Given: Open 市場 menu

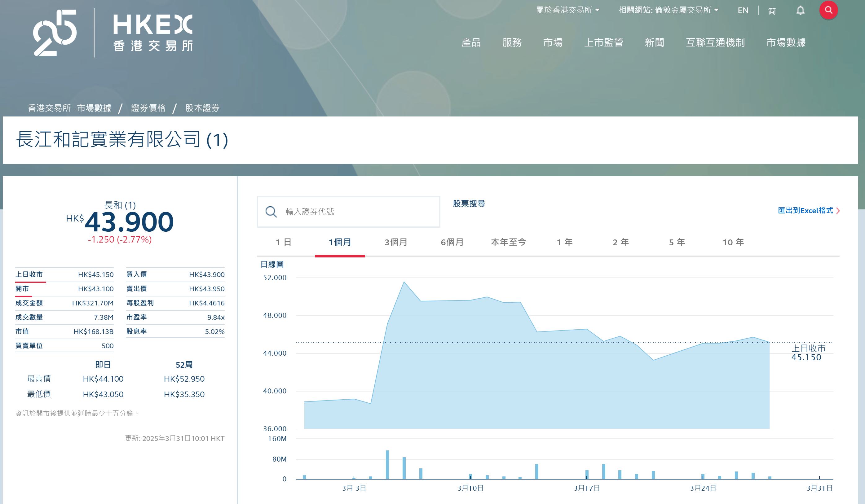Looking at the screenshot, I should (553, 42).
